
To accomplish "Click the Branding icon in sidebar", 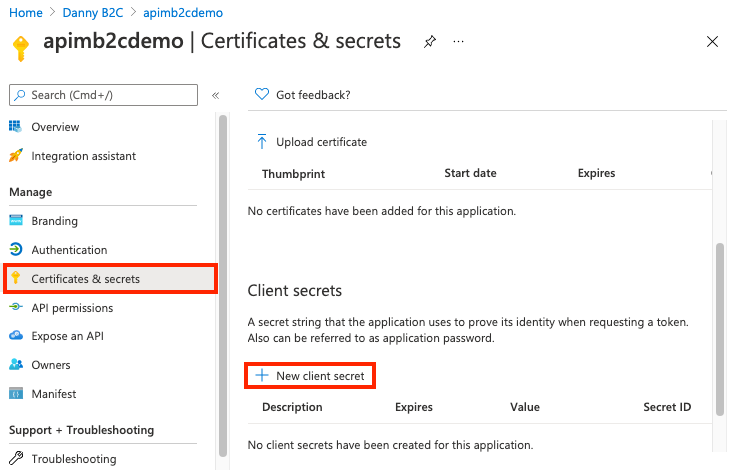I will click(x=15, y=221).
